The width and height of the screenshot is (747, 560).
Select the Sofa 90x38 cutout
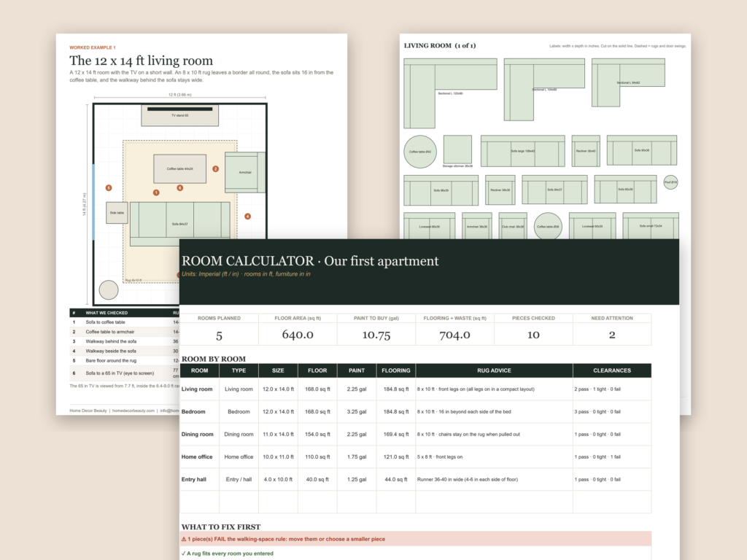coord(642,150)
